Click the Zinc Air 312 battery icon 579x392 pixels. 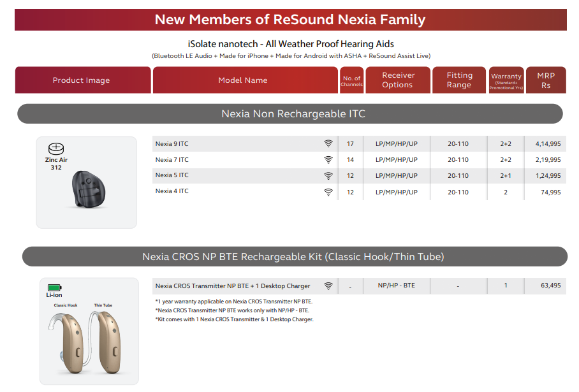(56, 149)
